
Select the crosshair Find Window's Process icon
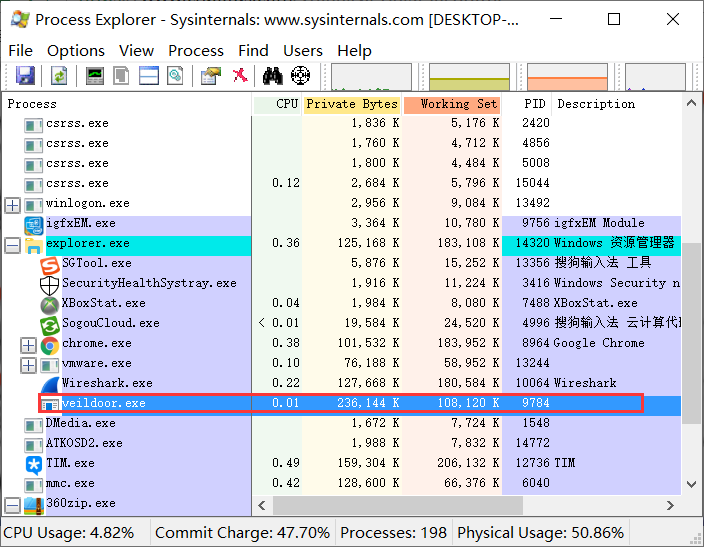coord(300,75)
